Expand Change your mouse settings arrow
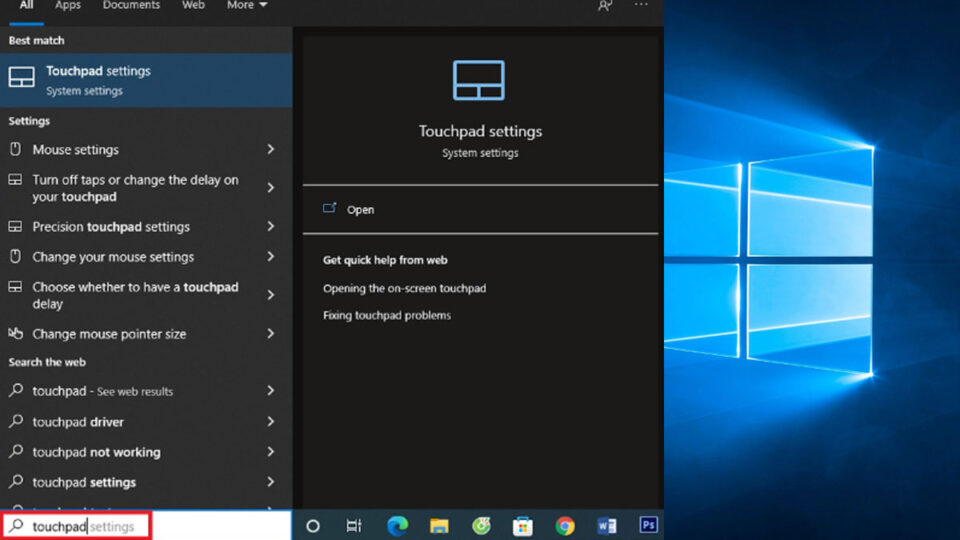The image size is (960, 540). (x=271, y=257)
